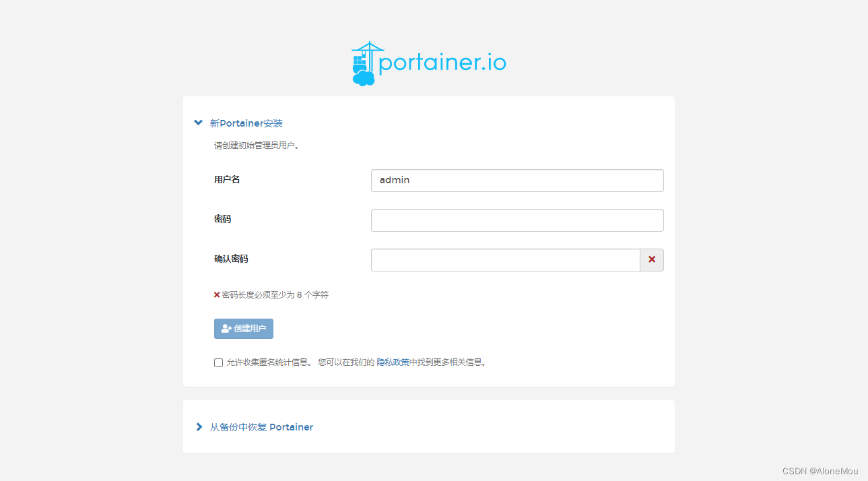Click the Portainer crane logo icon
The width and height of the screenshot is (868, 481).
[x=364, y=64]
